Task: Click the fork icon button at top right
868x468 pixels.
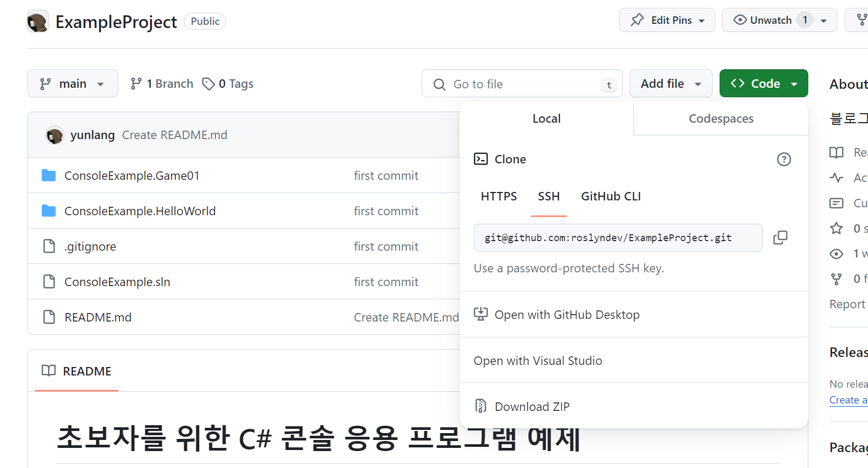Action: pos(861,20)
